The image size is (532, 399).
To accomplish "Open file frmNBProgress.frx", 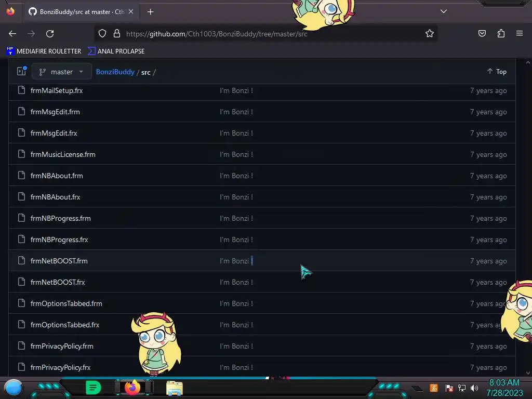I will tap(59, 240).
